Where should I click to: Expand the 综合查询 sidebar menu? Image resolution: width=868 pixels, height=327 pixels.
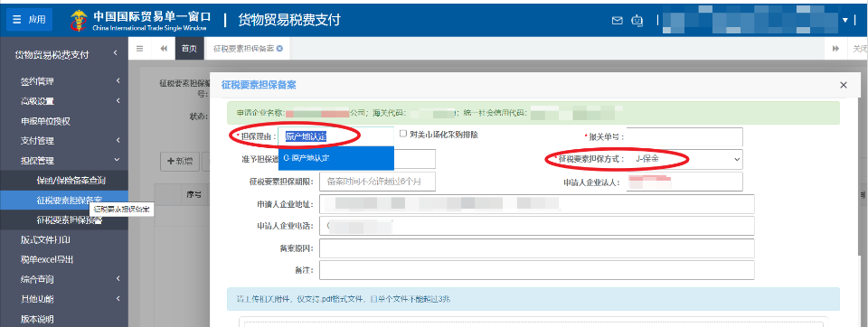(x=64, y=279)
